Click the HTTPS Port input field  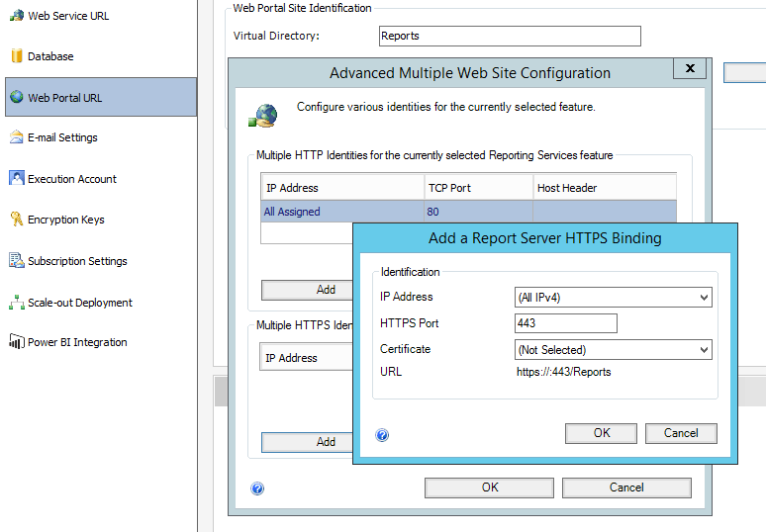tap(566, 323)
